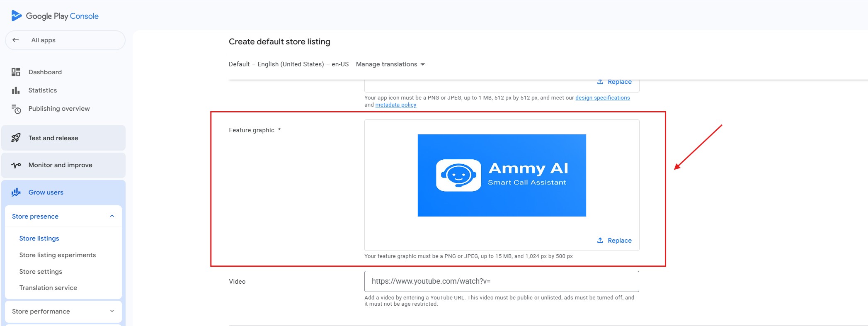The height and width of the screenshot is (326, 868).
Task: Select Store listings in sidebar
Action: click(39, 238)
